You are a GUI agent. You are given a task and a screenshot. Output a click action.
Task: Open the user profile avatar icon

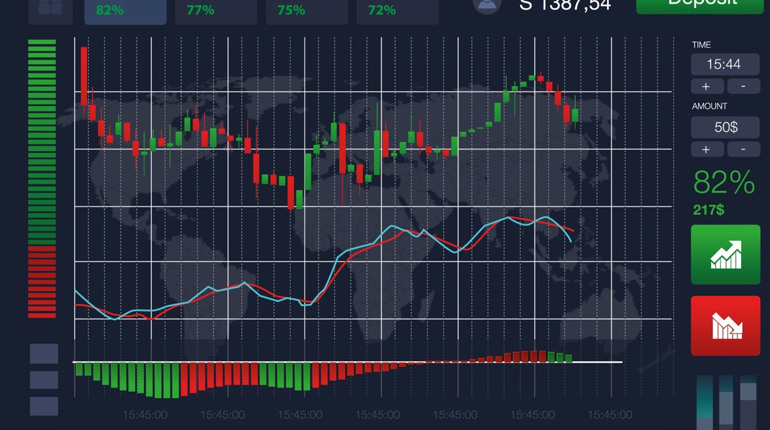coord(487,6)
